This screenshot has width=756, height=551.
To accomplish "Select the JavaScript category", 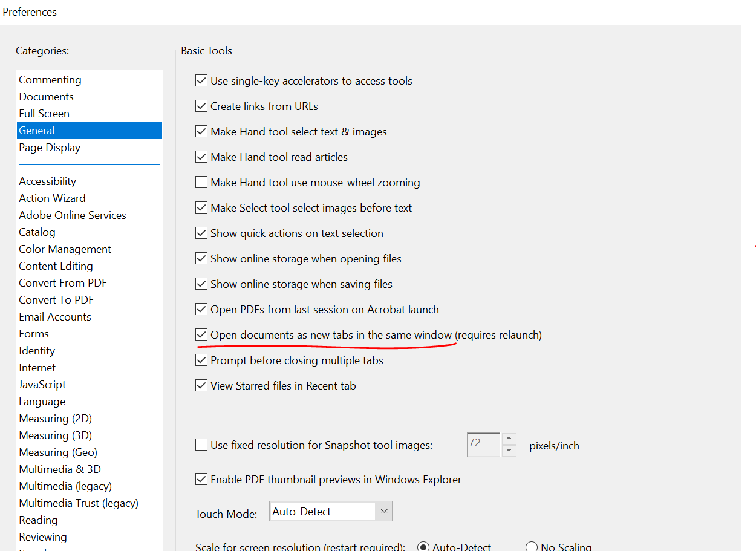I will [42, 384].
